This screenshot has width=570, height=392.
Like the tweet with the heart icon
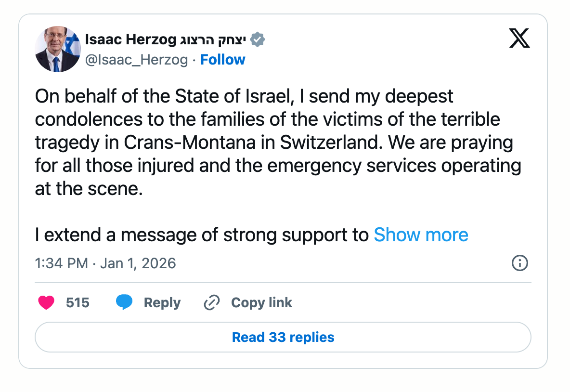point(46,302)
